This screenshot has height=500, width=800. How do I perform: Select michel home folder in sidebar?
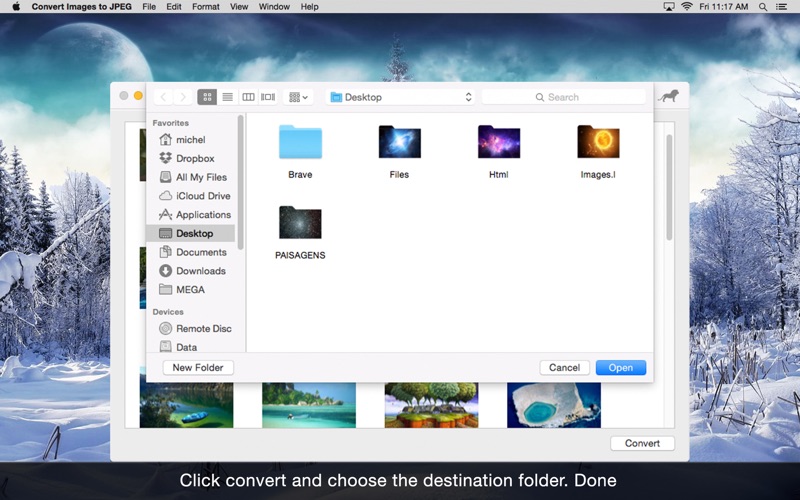191,139
